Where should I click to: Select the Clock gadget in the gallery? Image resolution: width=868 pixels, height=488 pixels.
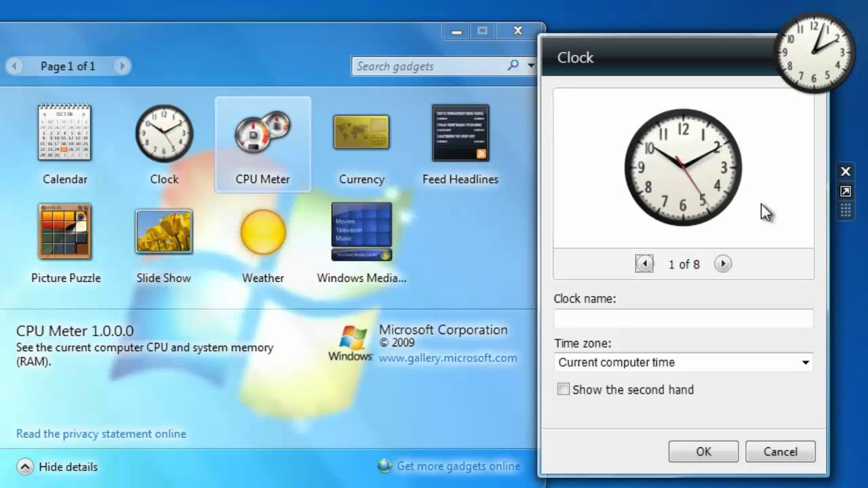coord(164,134)
